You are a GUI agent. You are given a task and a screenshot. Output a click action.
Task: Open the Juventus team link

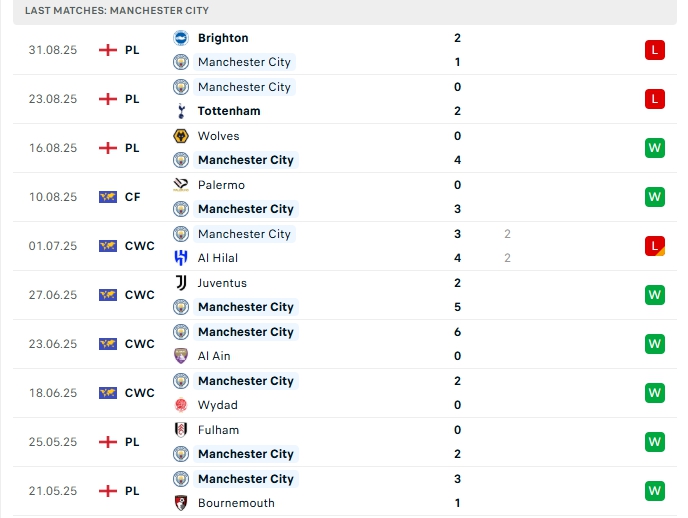point(224,283)
